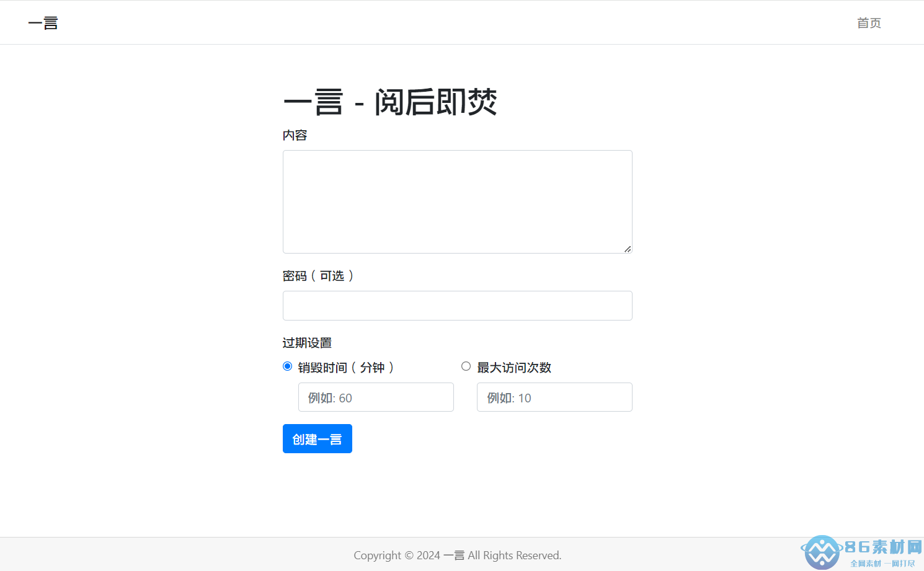Click the 销毁时间（分钟）label text
This screenshot has width=924, height=571.
(x=346, y=367)
